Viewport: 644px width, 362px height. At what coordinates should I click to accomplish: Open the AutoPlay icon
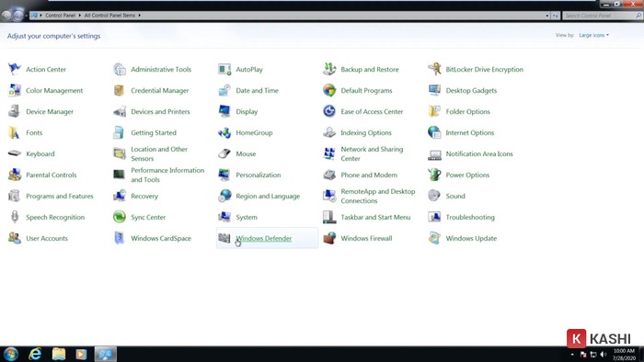tap(224, 69)
